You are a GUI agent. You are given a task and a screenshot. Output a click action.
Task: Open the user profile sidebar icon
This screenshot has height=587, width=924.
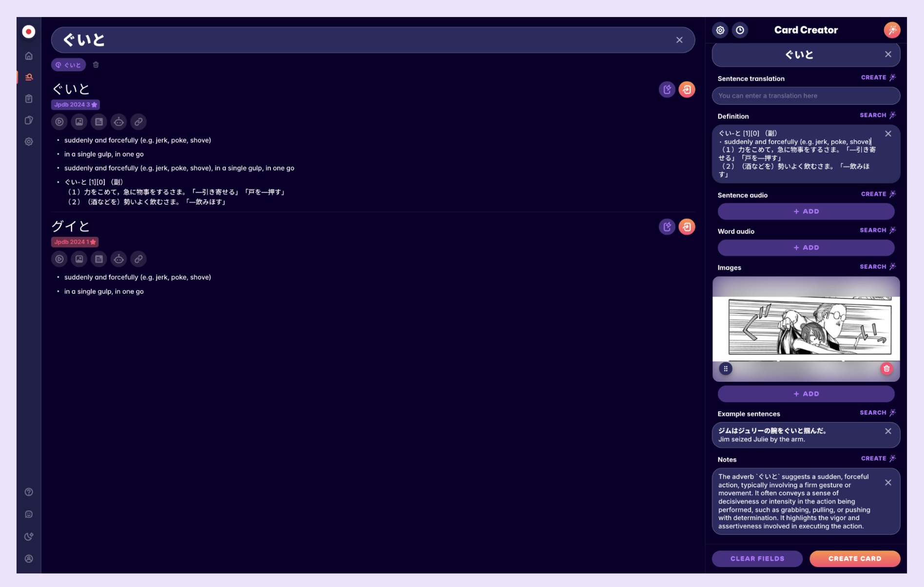pyautogui.click(x=29, y=559)
